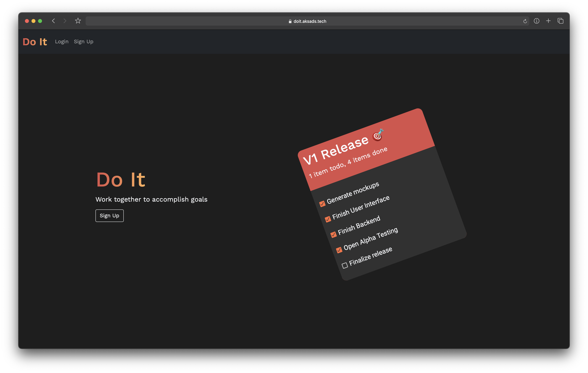Viewport: 588px width, 373px height.
Task: Click the bookmark star icon
Action: (x=78, y=21)
